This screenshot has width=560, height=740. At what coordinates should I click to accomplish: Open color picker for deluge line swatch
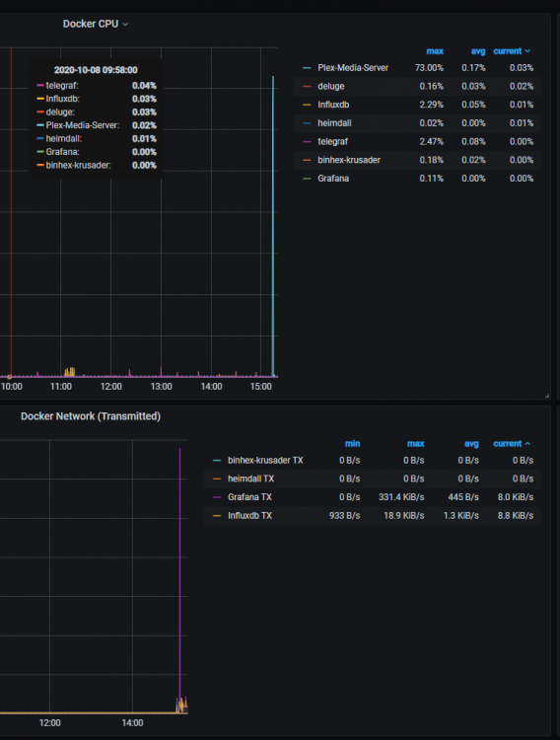tap(307, 87)
